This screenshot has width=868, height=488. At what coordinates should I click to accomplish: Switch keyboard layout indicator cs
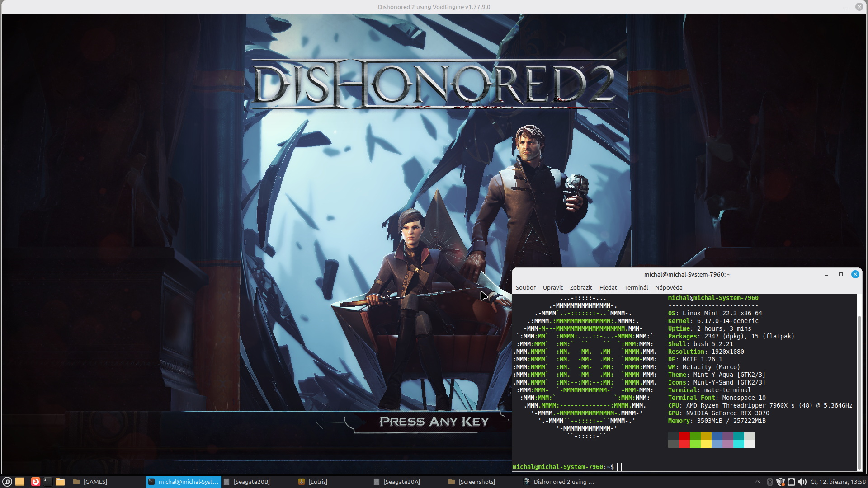[758, 482]
